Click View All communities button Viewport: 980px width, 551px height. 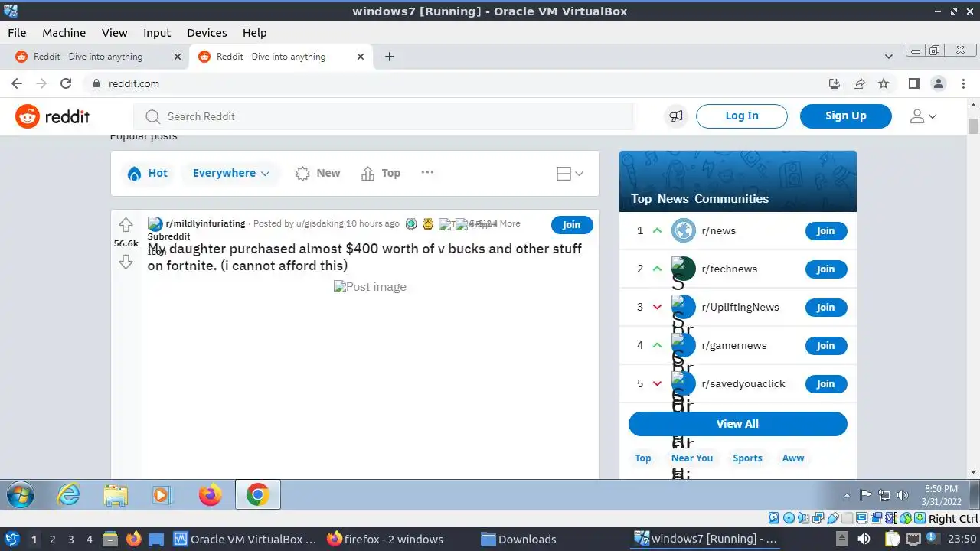(x=738, y=423)
